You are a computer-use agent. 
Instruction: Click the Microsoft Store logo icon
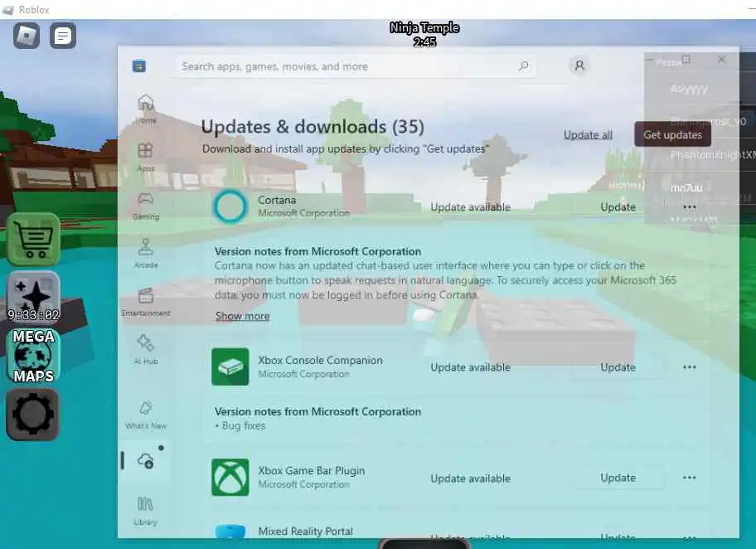point(139,66)
